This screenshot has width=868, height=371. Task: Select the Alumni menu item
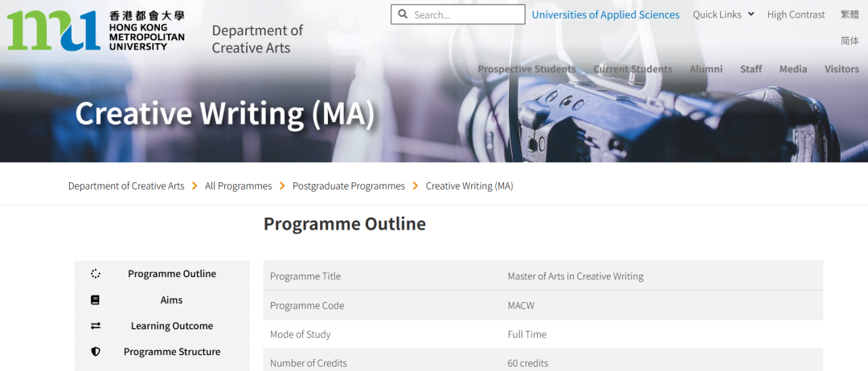pos(706,69)
